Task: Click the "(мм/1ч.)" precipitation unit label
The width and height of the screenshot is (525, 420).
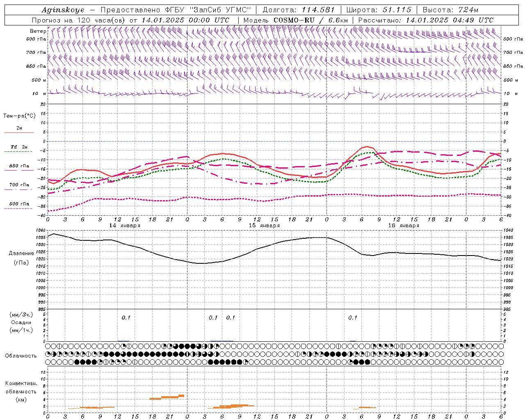Action: tap(21, 330)
